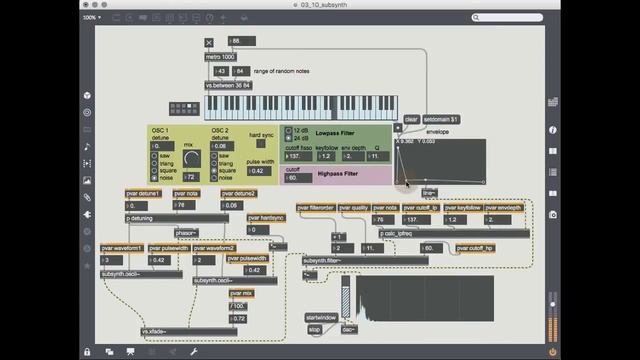Open the Objects browser in left sidebar
The height and width of the screenshot is (360, 640).
[x=87, y=96]
